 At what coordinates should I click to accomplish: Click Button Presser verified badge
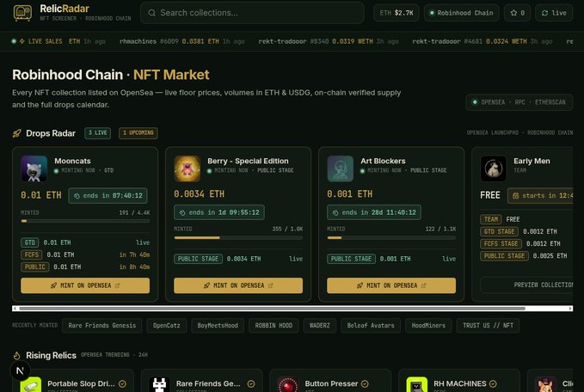coord(365,383)
